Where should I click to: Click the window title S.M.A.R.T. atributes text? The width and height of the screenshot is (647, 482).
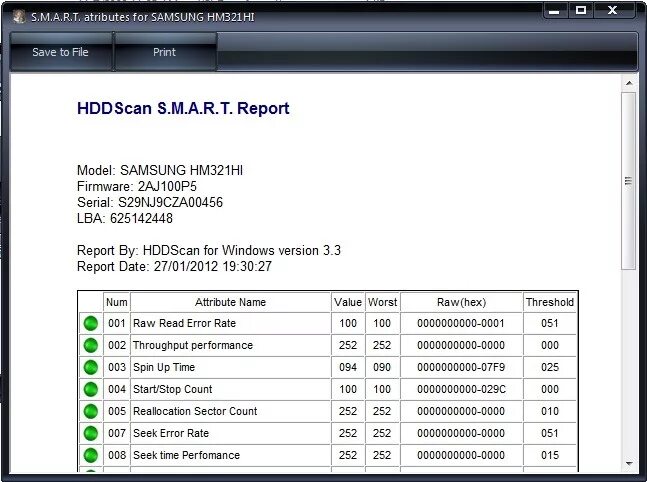tap(143, 17)
